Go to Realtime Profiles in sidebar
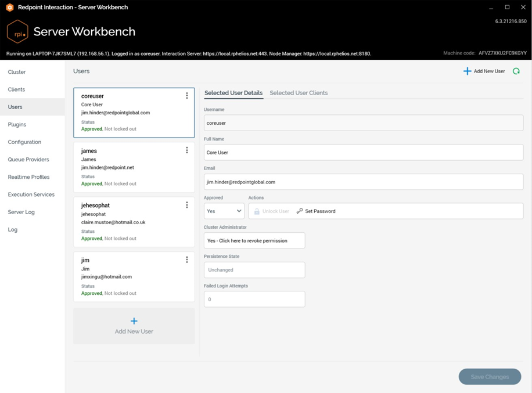 [28, 177]
